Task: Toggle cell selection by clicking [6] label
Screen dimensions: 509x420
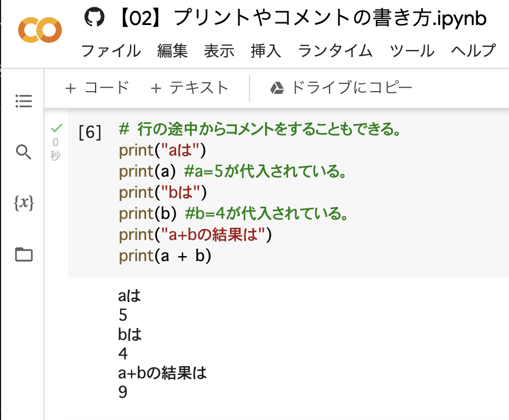Action: pyautogui.click(x=89, y=132)
